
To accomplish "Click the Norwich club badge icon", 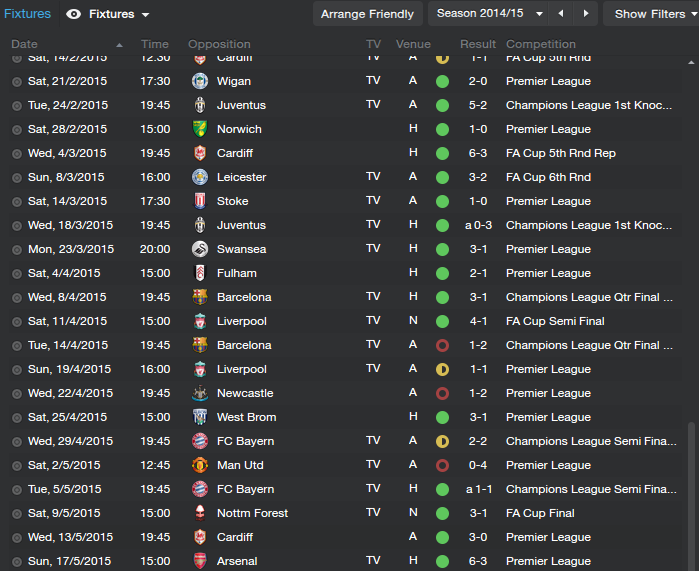I will click(x=200, y=129).
